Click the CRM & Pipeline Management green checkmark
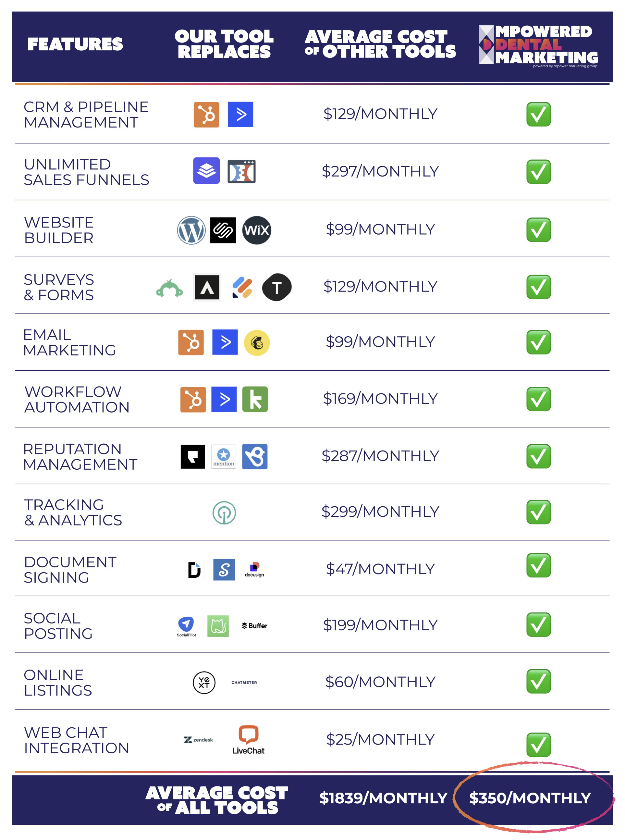The width and height of the screenshot is (625, 840). 538,114
